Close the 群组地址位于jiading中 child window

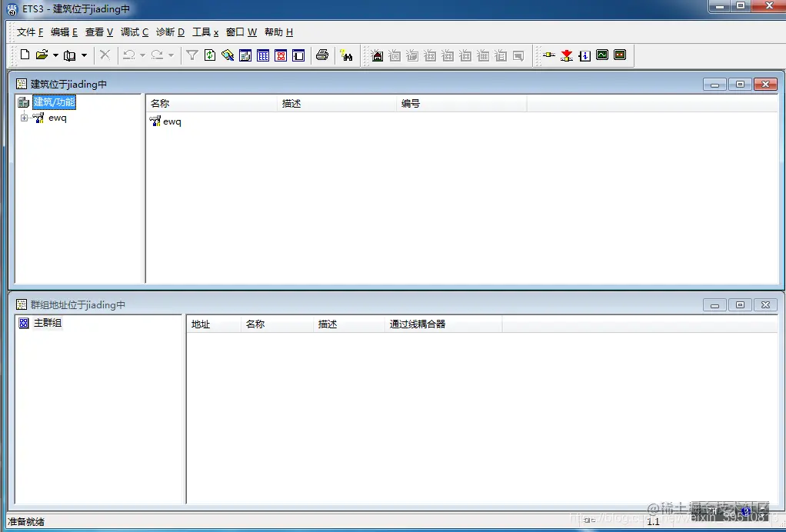(765, 304)
